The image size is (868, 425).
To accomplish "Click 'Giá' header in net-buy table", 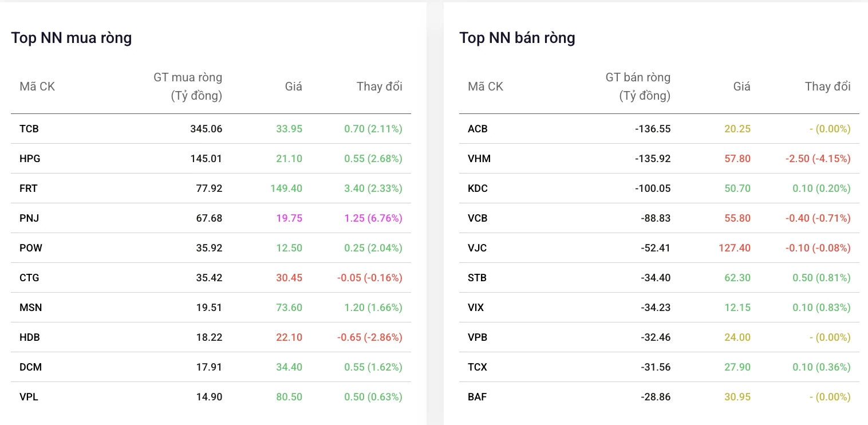I will coord(294,86).
